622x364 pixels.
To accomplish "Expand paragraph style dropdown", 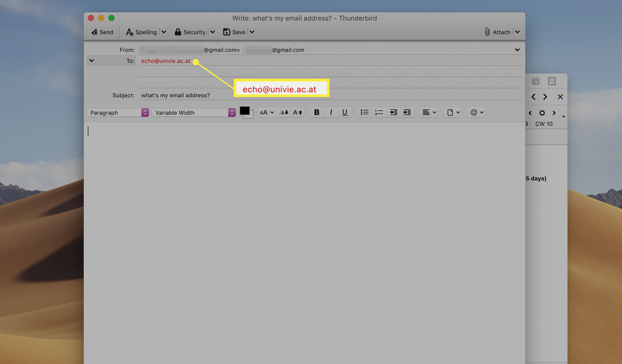I will [145, 112].
